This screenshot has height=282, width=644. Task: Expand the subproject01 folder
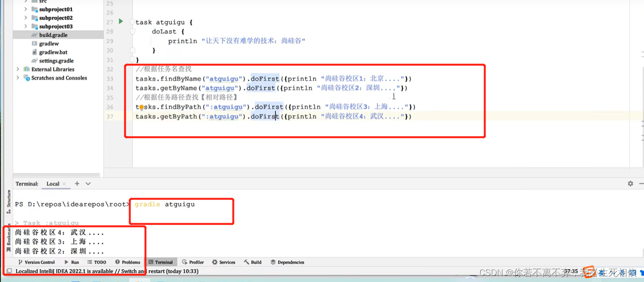[x=26, y=9]
